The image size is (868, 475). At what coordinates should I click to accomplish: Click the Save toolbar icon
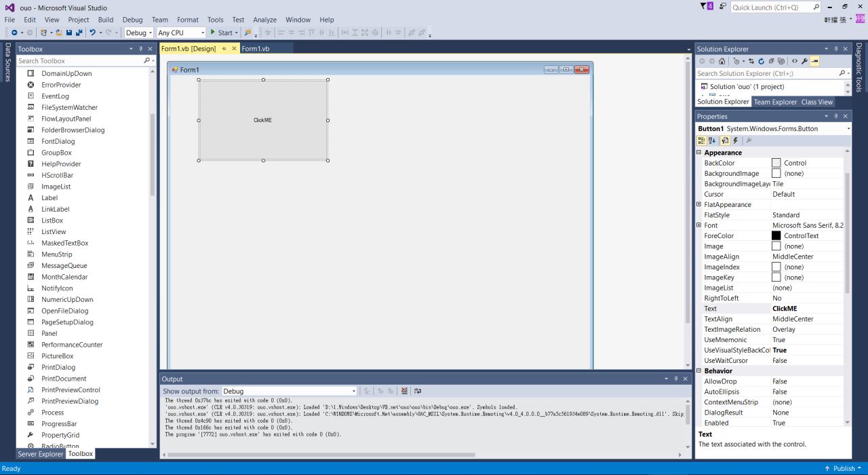click(x=68, y=33)
